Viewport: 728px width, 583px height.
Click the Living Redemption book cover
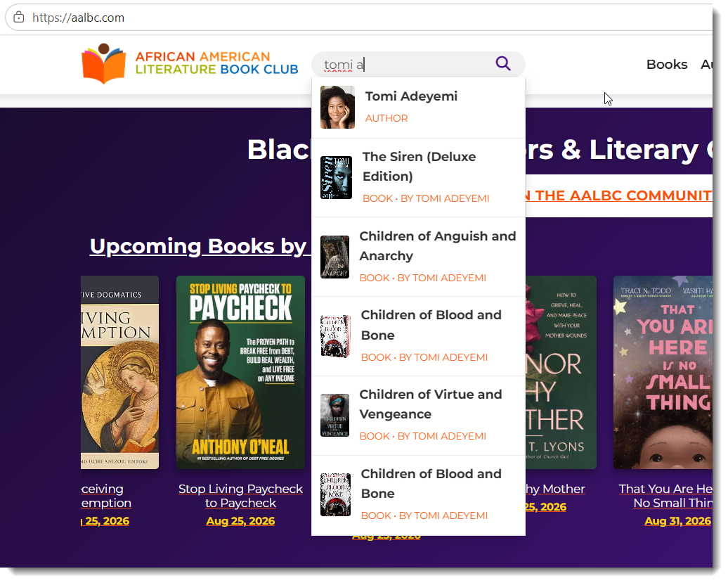[119, 372]
